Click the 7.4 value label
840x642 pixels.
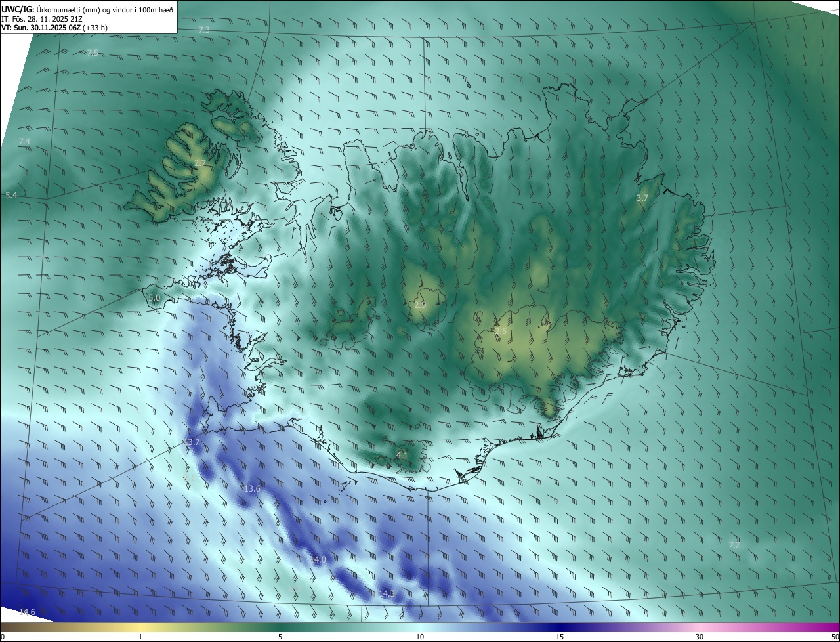[24, 142]
